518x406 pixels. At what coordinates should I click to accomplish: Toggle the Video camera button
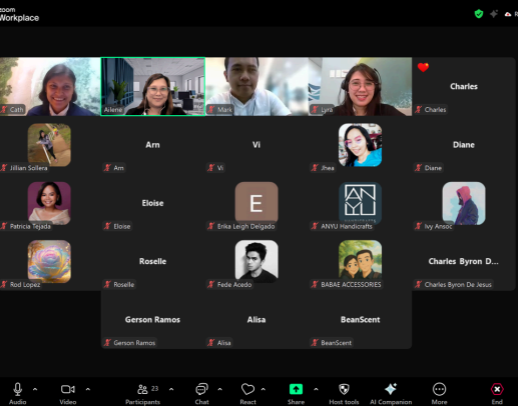coord(68,389)
